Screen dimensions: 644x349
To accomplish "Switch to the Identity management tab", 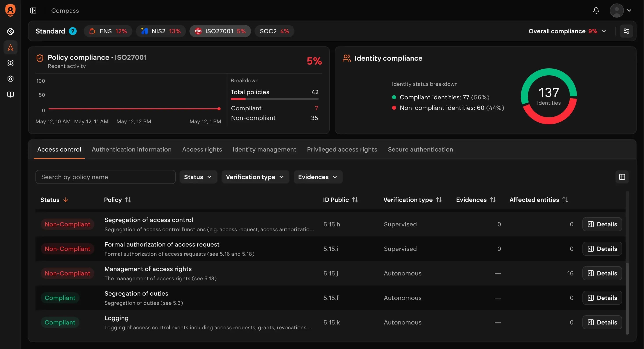I will click(x=264, y=149).
